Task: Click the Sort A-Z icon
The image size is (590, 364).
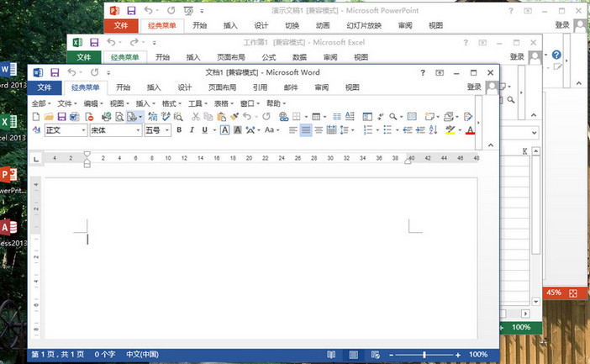Action: coord(433,130)
